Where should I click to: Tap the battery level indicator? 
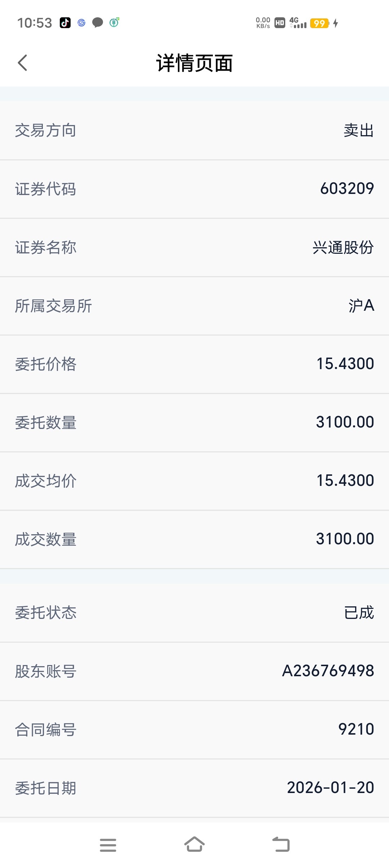[x=319, y=23]
